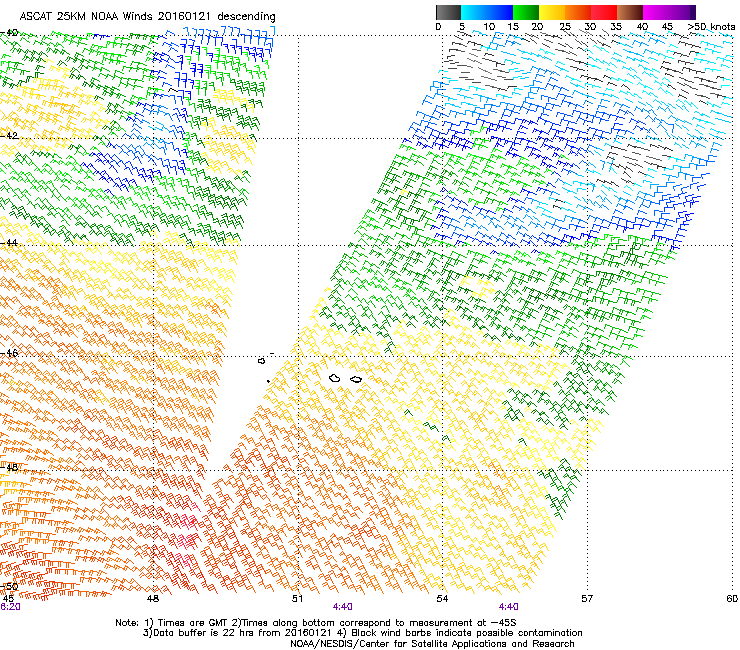This screenshot has height=650, width=740.
Task: Click the 'NOAA/NESDIS/Center for Satellite Applications and Research' credit
Action: point(432,644)
